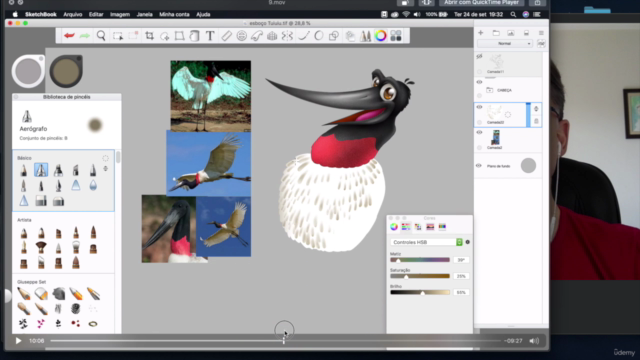Toggle the Symmetry tool
Screen dimensions: 640x360
click(x=287, y=36)
